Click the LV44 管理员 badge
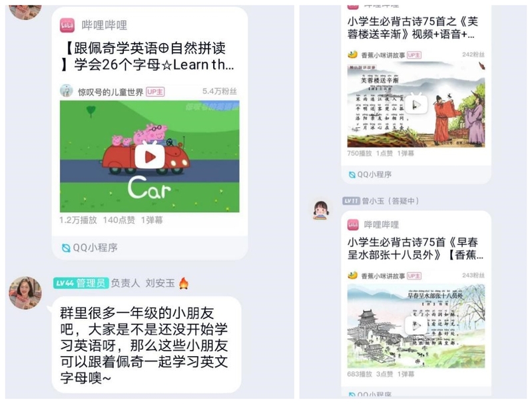 (81, 283)
